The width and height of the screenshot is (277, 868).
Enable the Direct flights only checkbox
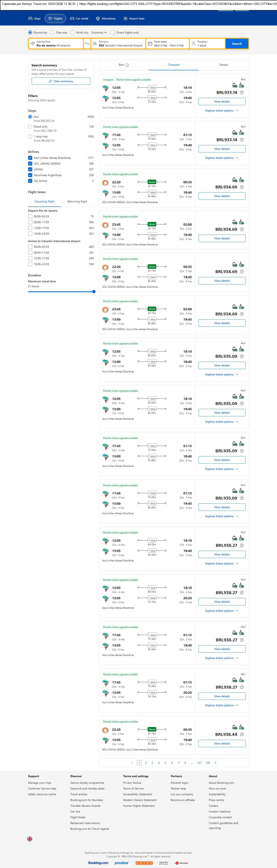[113, 33]
